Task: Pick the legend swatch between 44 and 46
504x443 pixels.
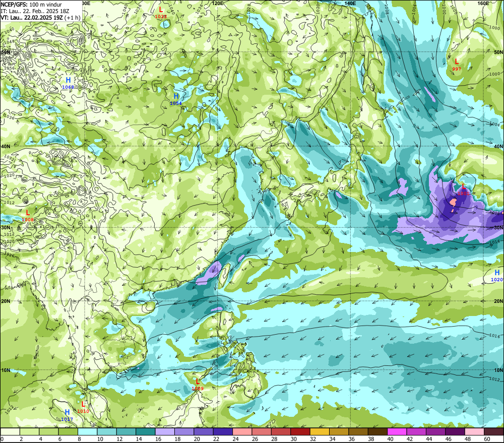Action: pyautogui.click(x=435, y=431)
